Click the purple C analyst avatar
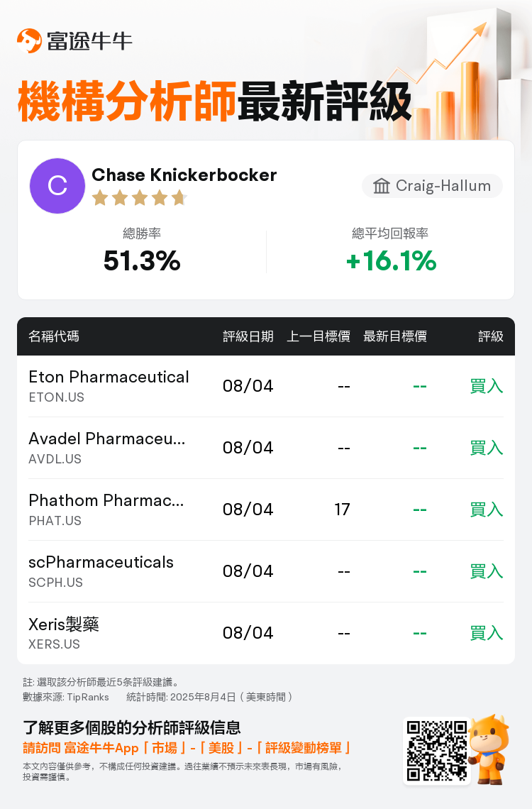Viewport: 532px width, 809px height. (57, 186)
